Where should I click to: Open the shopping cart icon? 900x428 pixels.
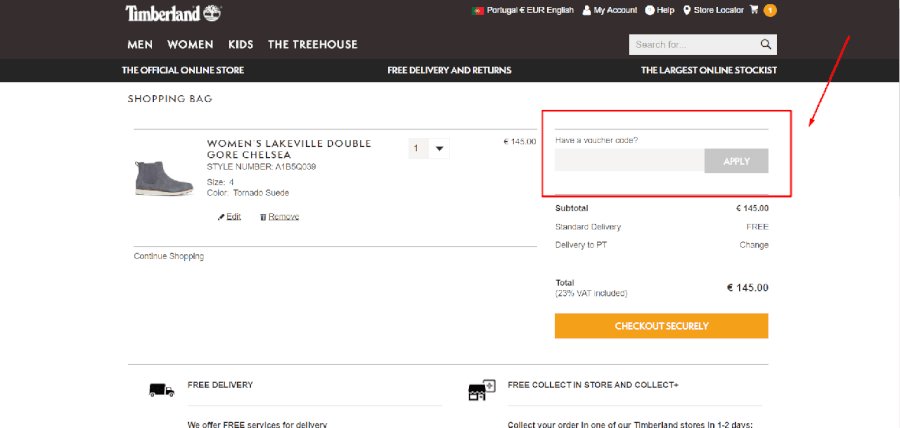[x=755, y=10]
